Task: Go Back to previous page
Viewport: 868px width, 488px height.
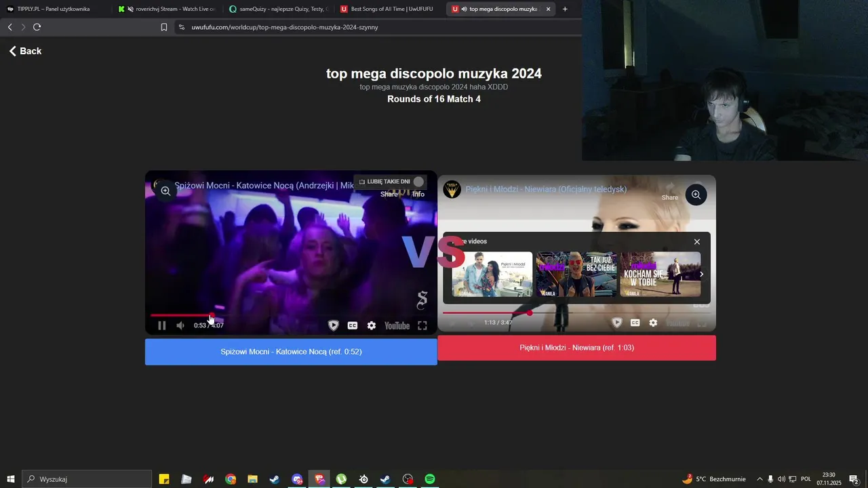Action: click(25, 51)
